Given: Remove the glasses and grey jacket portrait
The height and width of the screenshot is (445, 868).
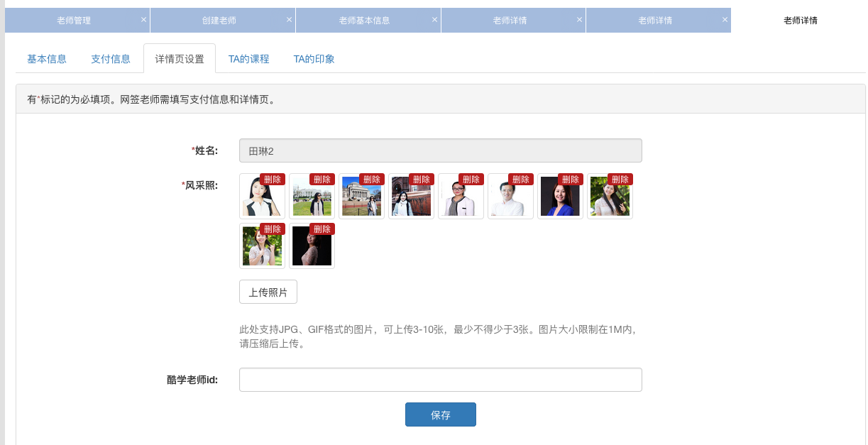Looking at the screenshot, I should 471,180.
